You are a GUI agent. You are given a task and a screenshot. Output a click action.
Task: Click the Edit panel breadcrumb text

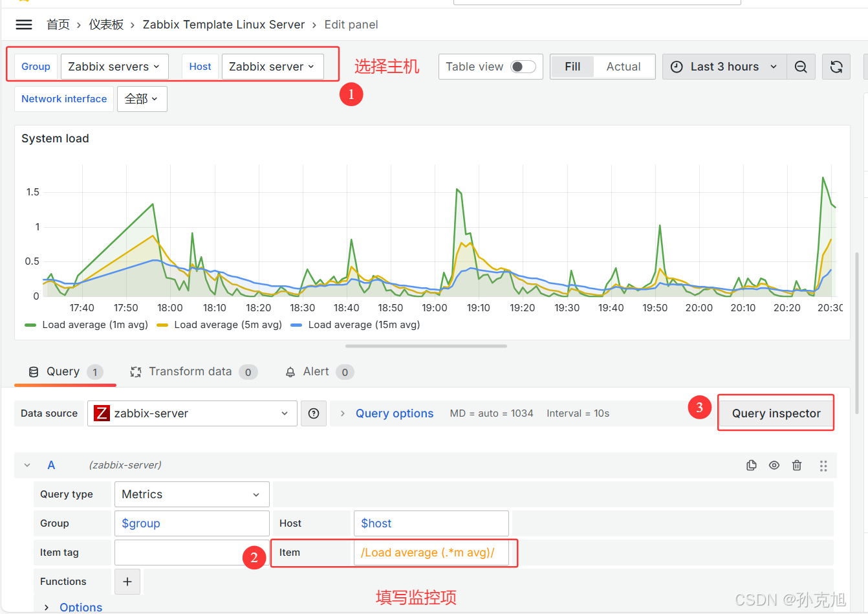351,25
